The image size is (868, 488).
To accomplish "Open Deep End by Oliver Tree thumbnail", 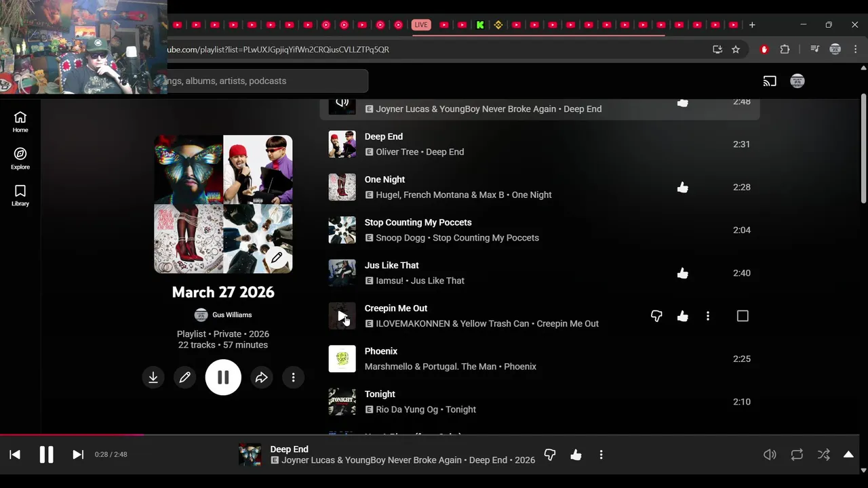I will coord(342,144).
